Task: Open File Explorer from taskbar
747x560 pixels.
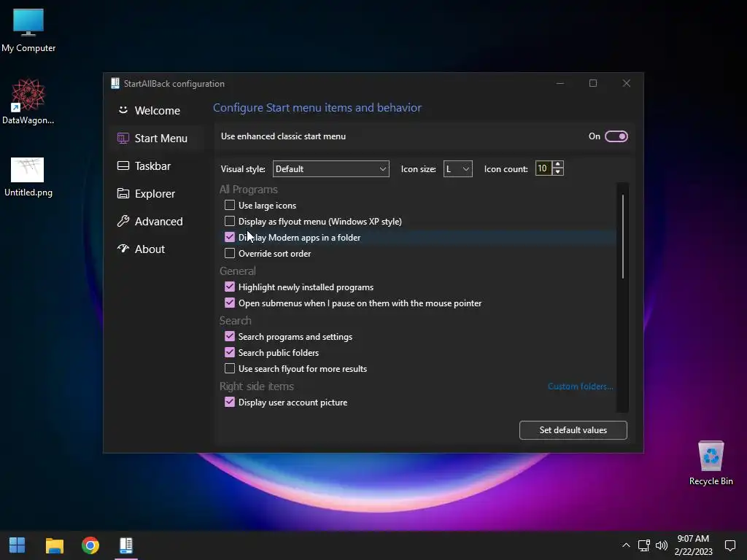Action: 54,545
